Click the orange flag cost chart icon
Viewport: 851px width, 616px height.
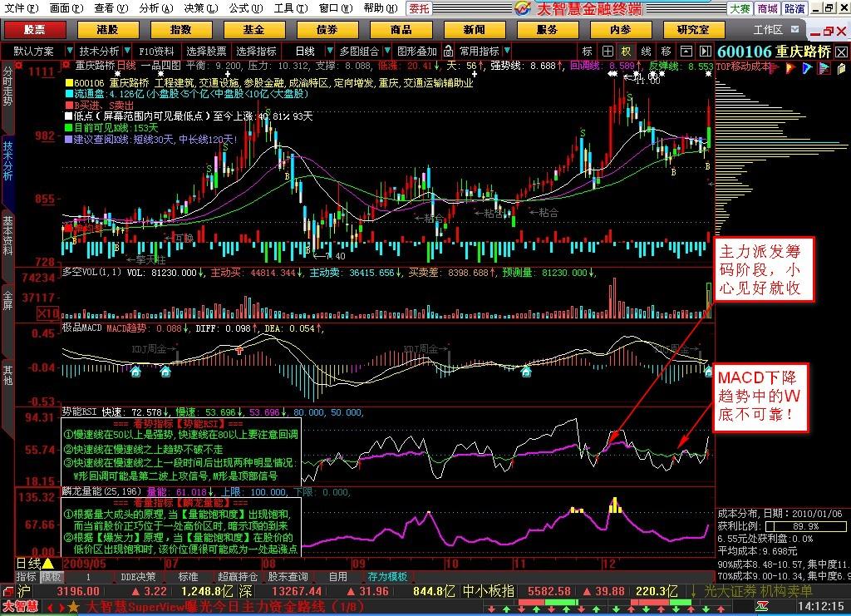tap(791, 68)
